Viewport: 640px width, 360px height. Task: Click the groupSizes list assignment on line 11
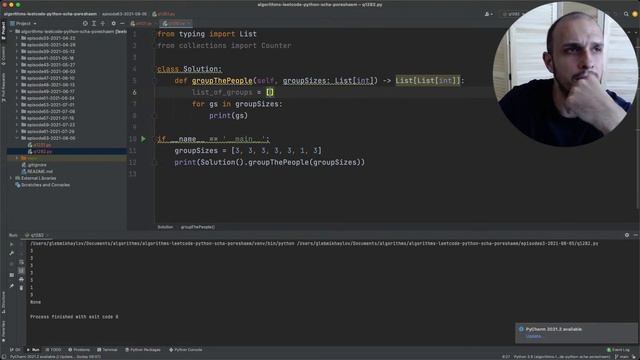pyautogui.click(x=248, y=151)
